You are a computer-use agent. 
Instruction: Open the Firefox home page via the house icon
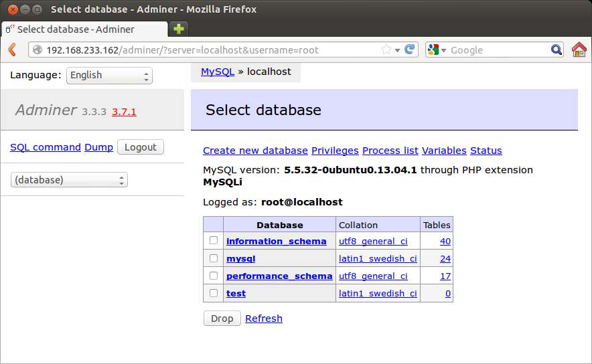[579, 50]
